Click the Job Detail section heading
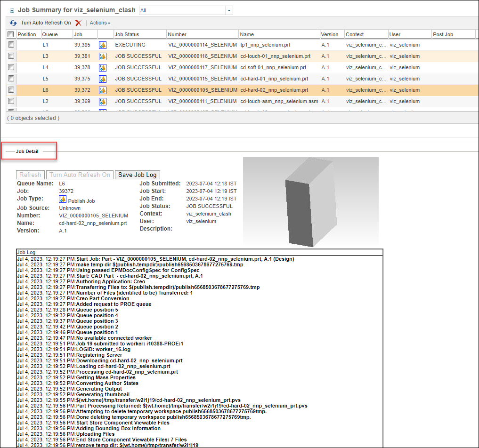Viewport: 479px width, 448px height. coord(27,152)
